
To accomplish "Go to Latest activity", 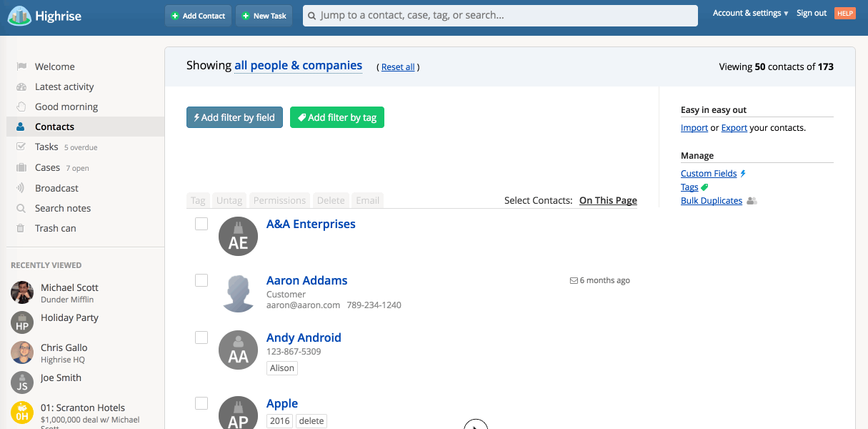I will [x=64, y=87].
